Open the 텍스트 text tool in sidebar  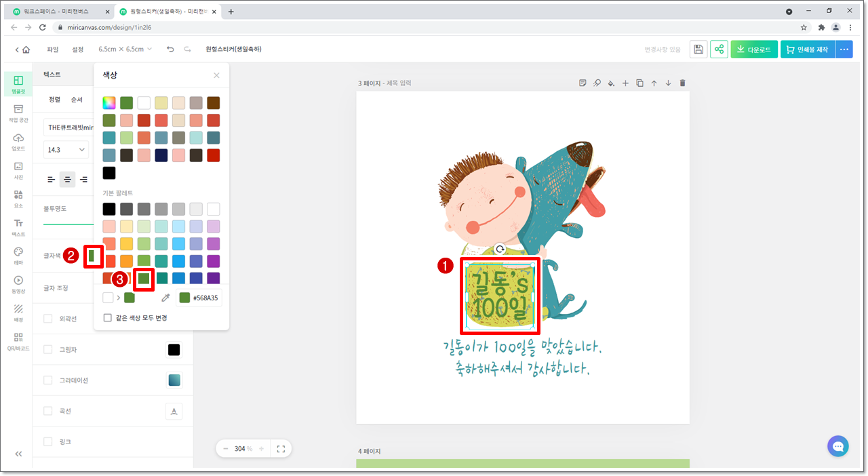point(18,227)
